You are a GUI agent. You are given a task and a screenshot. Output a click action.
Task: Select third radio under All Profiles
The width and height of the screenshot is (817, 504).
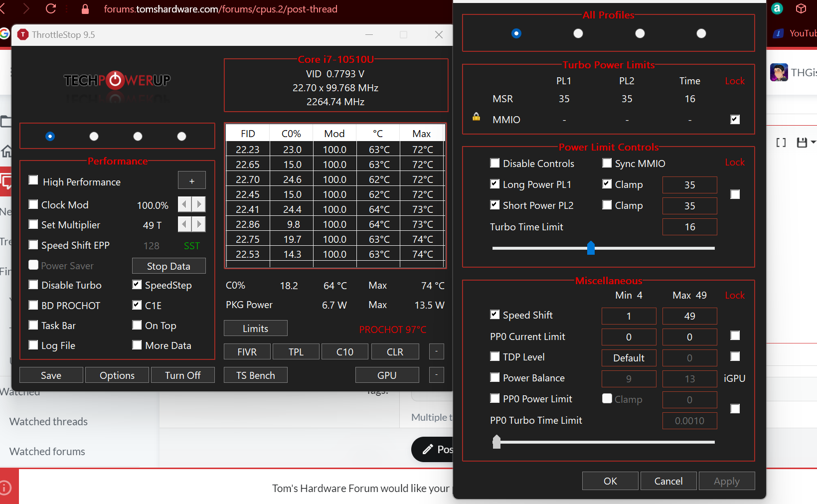tap(640, 33)
